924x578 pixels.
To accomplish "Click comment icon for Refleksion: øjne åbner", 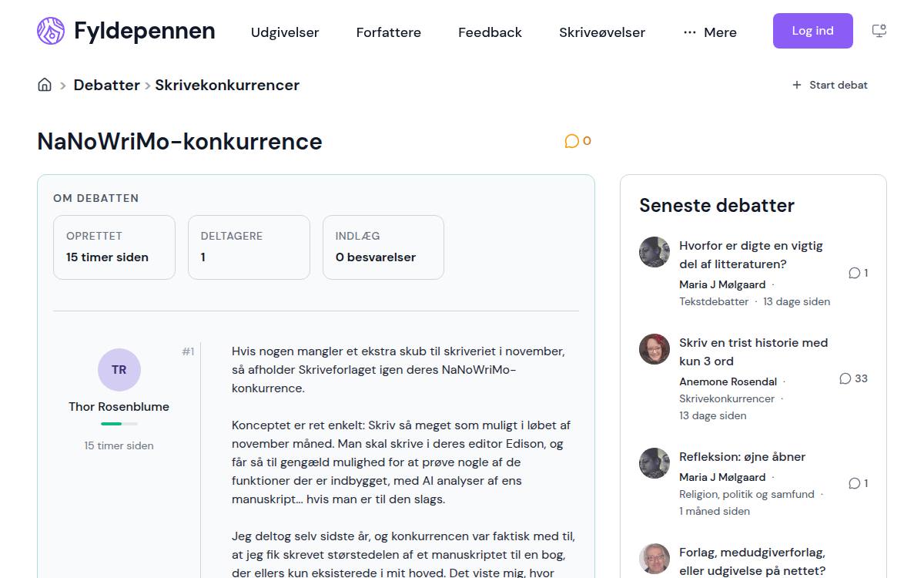I will coord(854,483).
